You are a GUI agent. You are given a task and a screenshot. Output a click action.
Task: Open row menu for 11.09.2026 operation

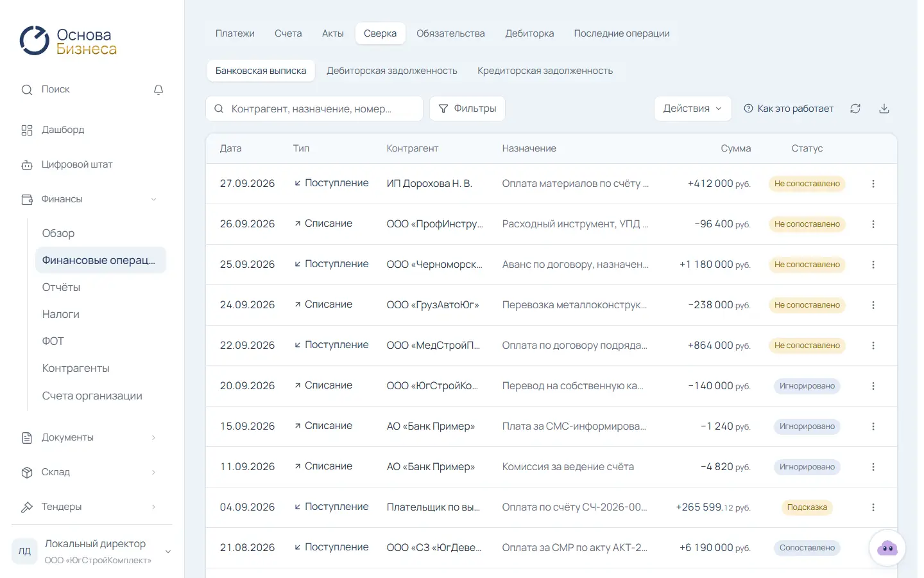873,467
